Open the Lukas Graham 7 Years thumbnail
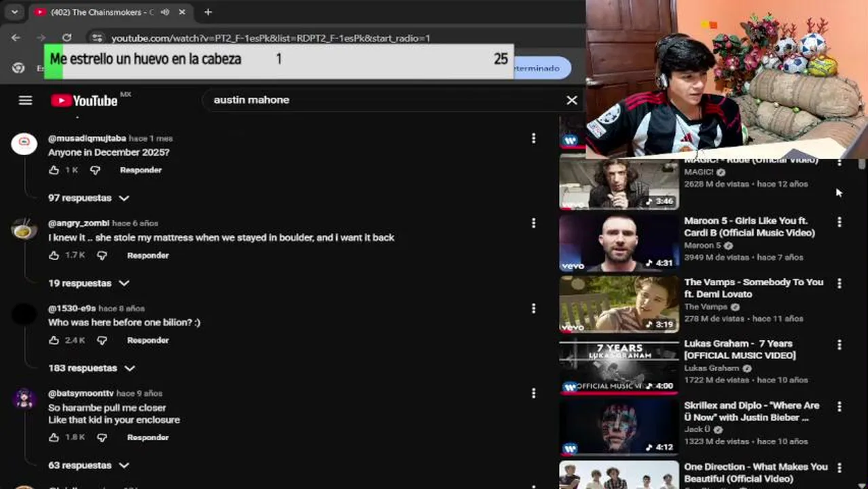This screenshot has height=489, width=868. point(619,365)
